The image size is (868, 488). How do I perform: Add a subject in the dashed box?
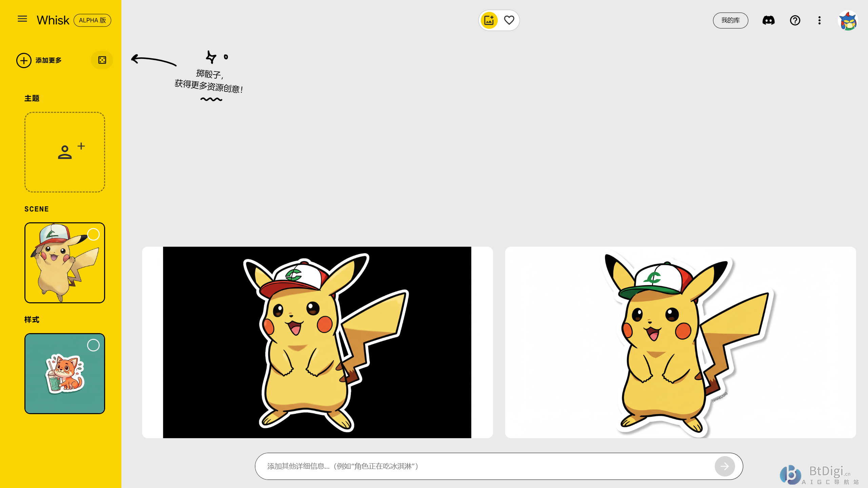[x=65, y=152]
